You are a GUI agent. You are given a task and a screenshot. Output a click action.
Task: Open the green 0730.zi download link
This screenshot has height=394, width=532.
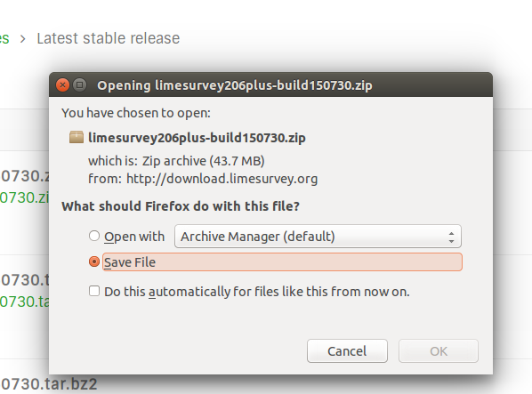point(24,197)
